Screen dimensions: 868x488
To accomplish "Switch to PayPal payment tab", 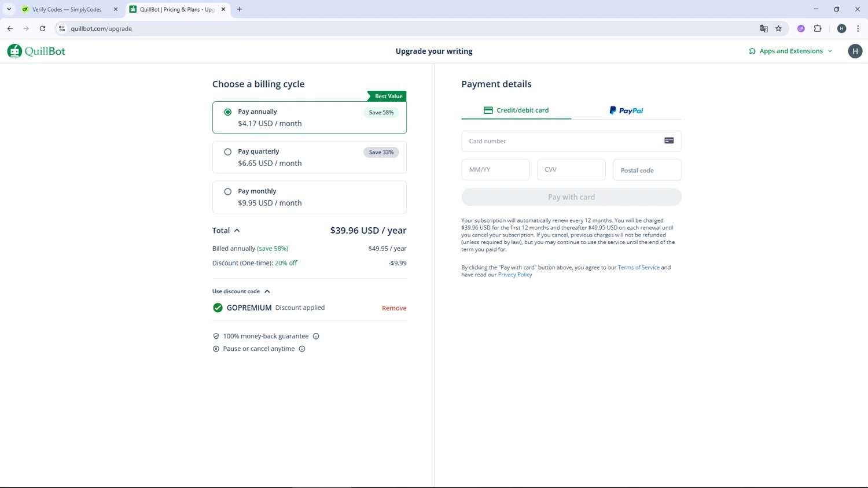I will [x=626, y=110].
